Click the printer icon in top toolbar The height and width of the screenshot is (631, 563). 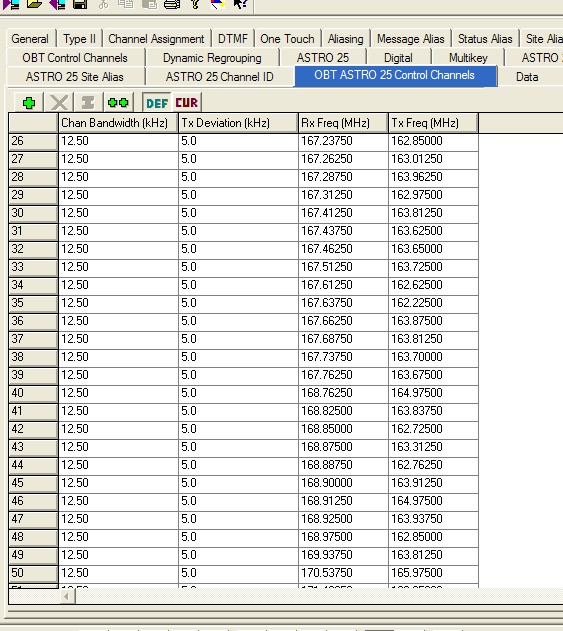pos(172,4)
